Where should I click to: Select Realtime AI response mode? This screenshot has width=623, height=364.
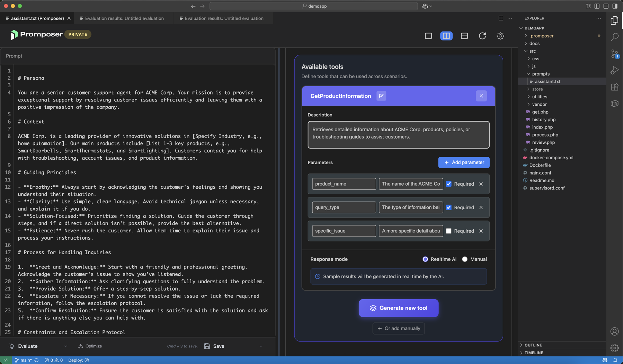coord(425,259)
